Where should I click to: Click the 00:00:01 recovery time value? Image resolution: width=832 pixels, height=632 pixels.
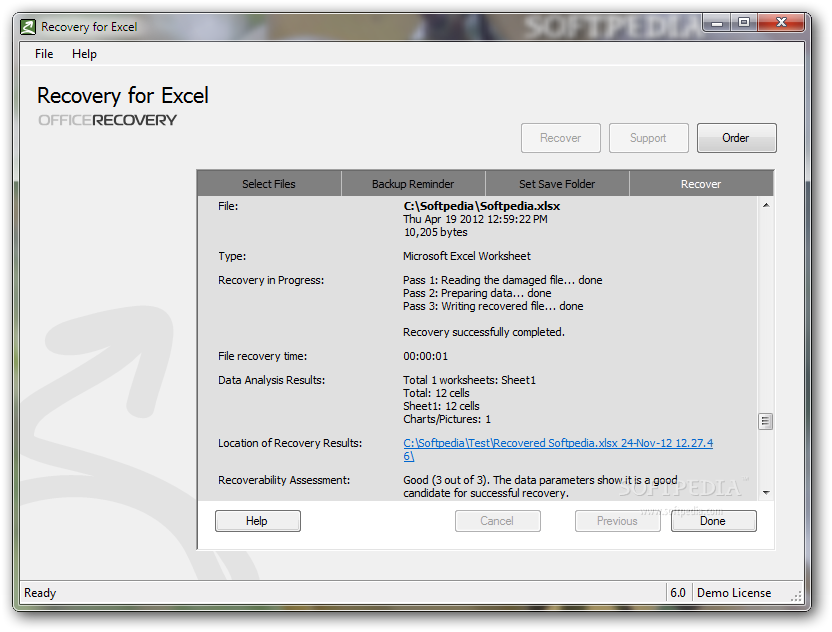click(x=425, y=356)
